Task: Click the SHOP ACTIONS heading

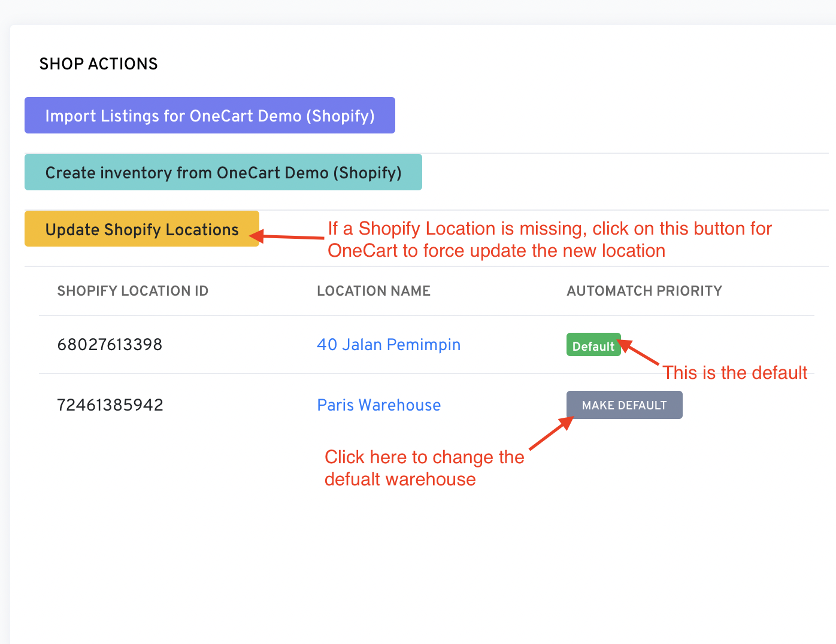Action: pos(98,64)
